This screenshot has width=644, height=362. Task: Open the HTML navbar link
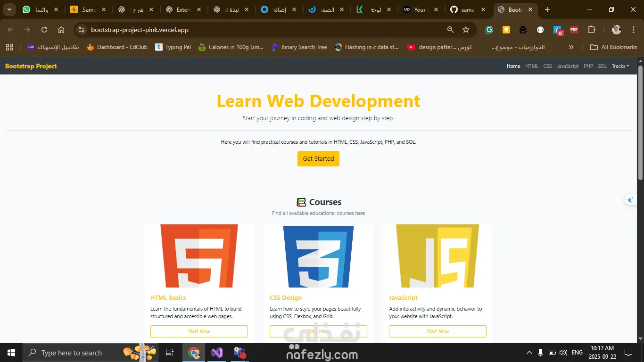[x=532, y=66]
